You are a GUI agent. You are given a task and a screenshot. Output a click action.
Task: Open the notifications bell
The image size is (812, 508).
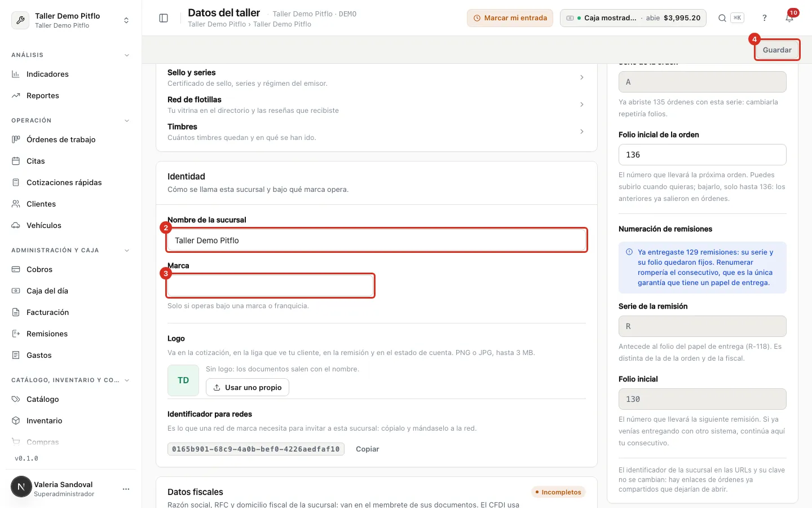point(789,18)
